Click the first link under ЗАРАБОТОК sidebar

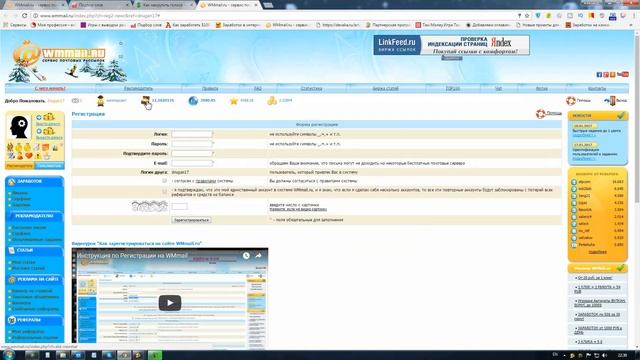click(x=20, y=193)
